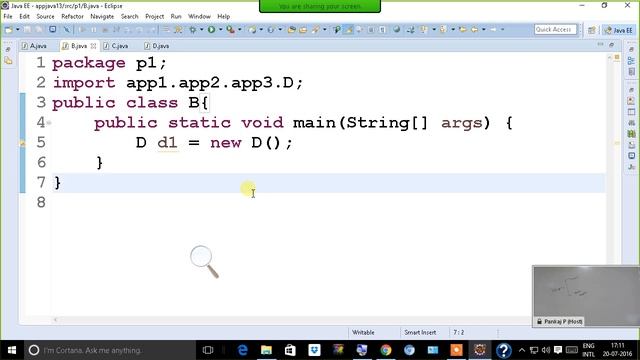Toggle Show Whitespace Characters pilcrow icon
The width and height of the screenshot is (640, 360).
coord(382,29)
